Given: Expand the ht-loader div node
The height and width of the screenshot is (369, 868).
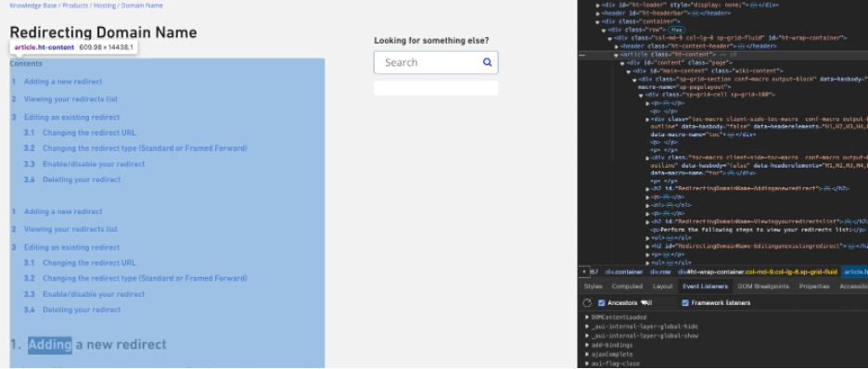Looking at the screenshot, I should [x=598, y=5].
